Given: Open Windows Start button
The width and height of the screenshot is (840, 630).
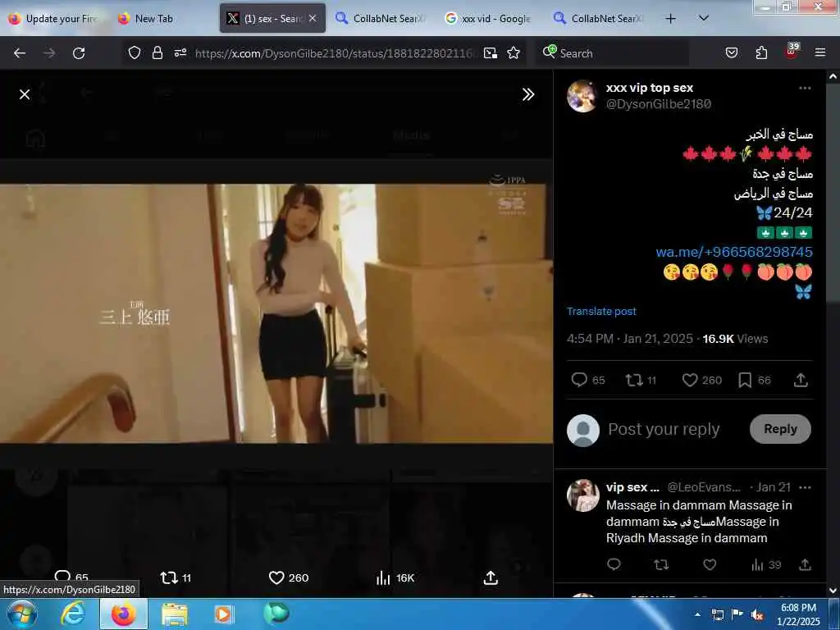Looking at the screenshot, I should click(22, 614).
